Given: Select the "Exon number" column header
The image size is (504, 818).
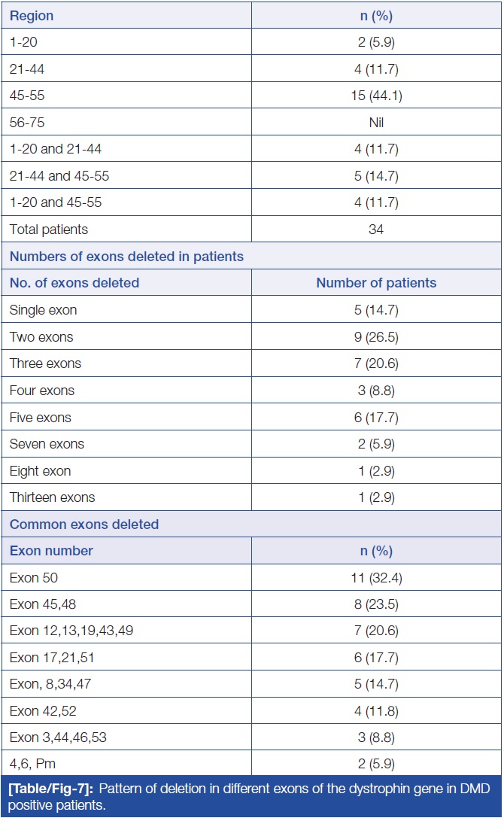Looking at the screenshot, I should (x=51, y=551).
